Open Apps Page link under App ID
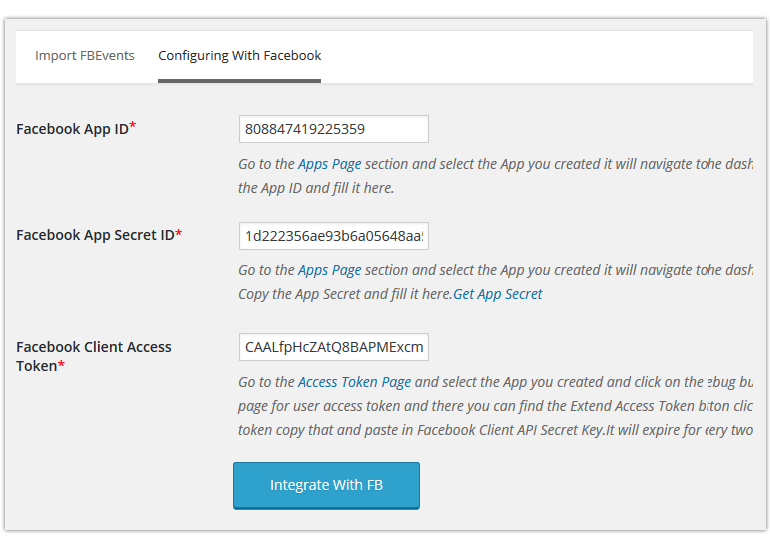 pos(330,164)
